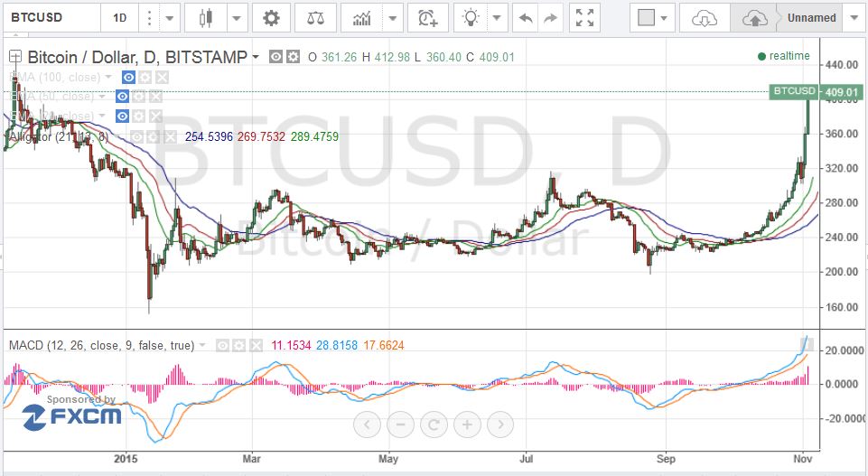The width and height of the screenshot is (868, 476).
Task: Click the MACD value 17.6624
Action: click(384, 346)
